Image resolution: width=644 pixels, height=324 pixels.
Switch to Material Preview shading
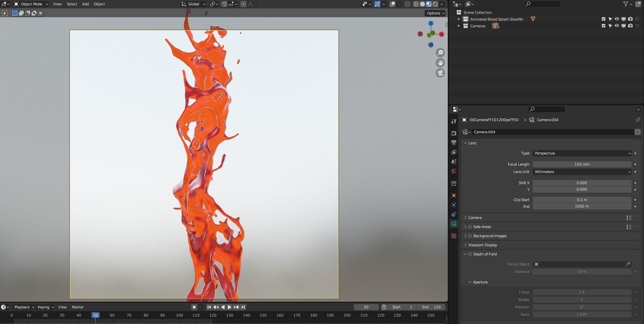click(x=429, y=4)
